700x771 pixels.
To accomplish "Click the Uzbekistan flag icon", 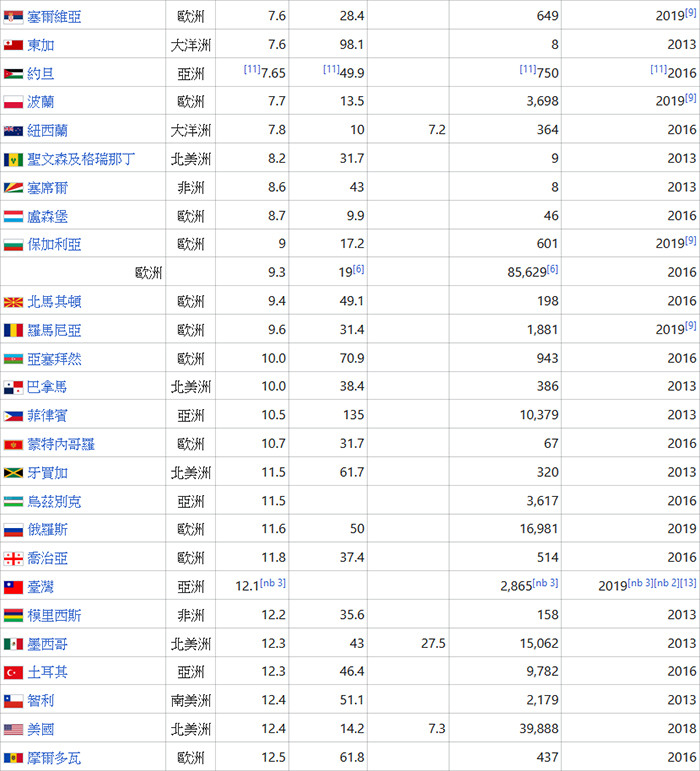I will click(x=13, y=502).
